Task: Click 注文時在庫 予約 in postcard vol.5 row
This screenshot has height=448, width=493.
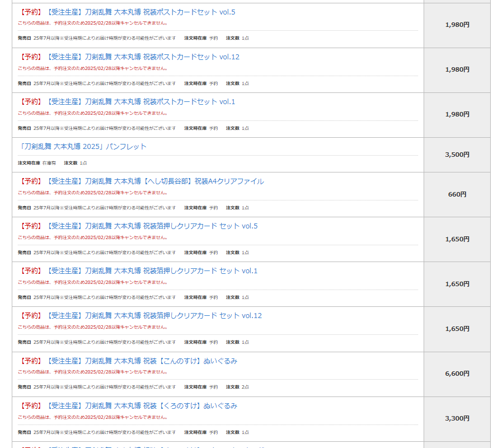Action: pos(201,38)
